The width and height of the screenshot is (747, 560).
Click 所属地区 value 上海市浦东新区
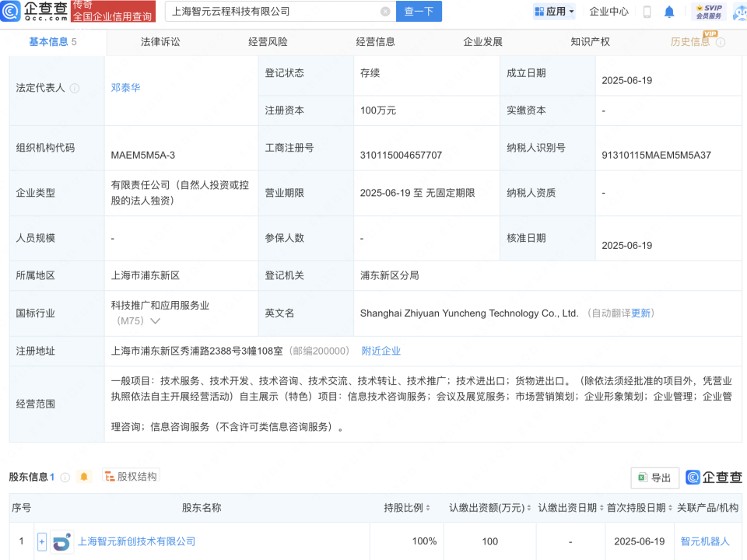point(146,275)
